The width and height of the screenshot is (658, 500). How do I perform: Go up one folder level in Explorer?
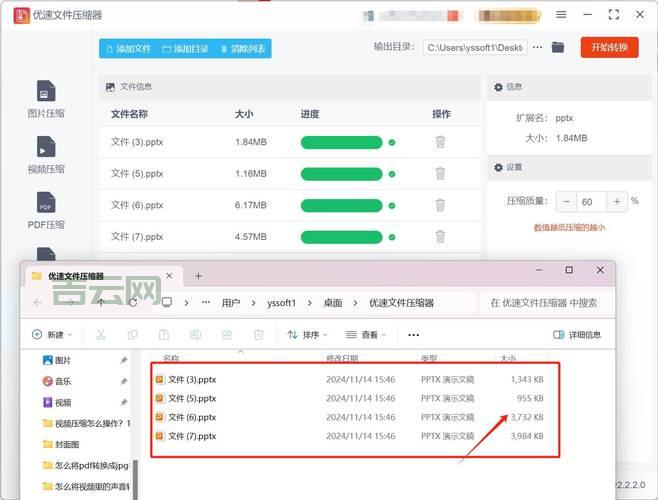point(101,302)
